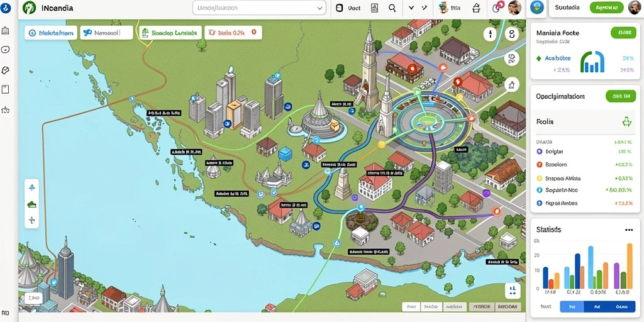The height and width of the screenshot is (322, 644).
Task: Open the top search dropdown box
Action: pos(259,8)
